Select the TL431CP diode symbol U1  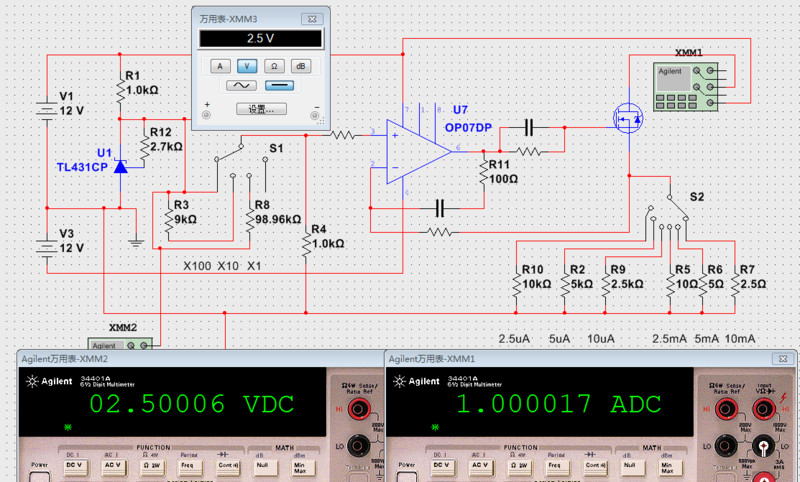click(x=120, y=166)
